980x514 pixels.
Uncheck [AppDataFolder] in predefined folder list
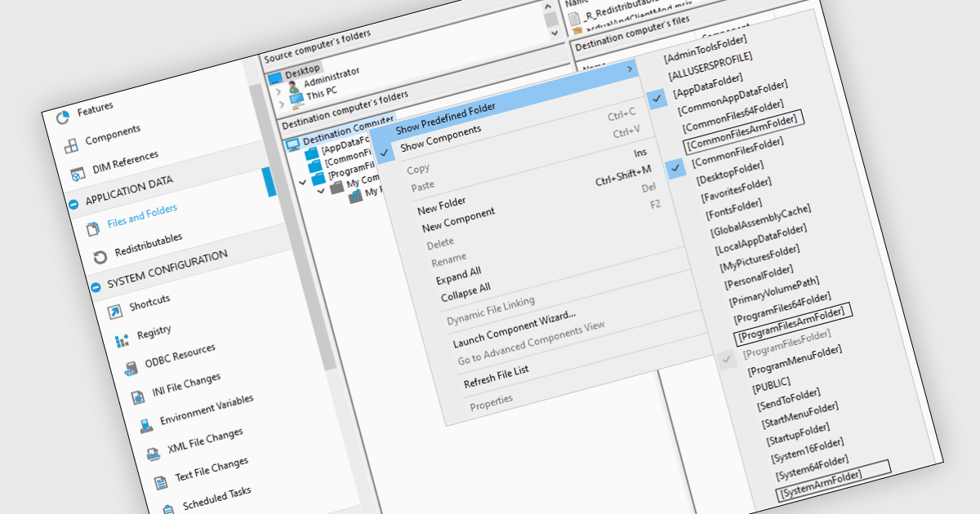(707, 79)
